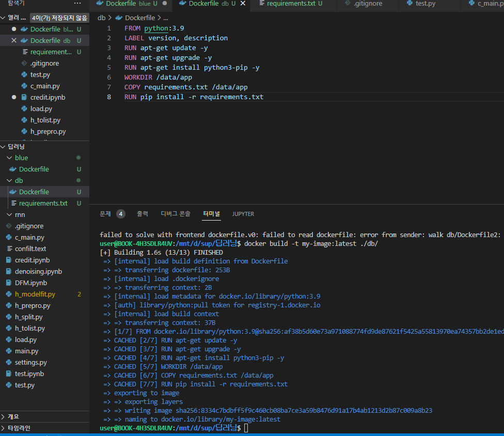Collapse the 딥러닝 workspace folder section
Image resolution: width=504 pixels, height=436 pixels.
click(3, 147)
